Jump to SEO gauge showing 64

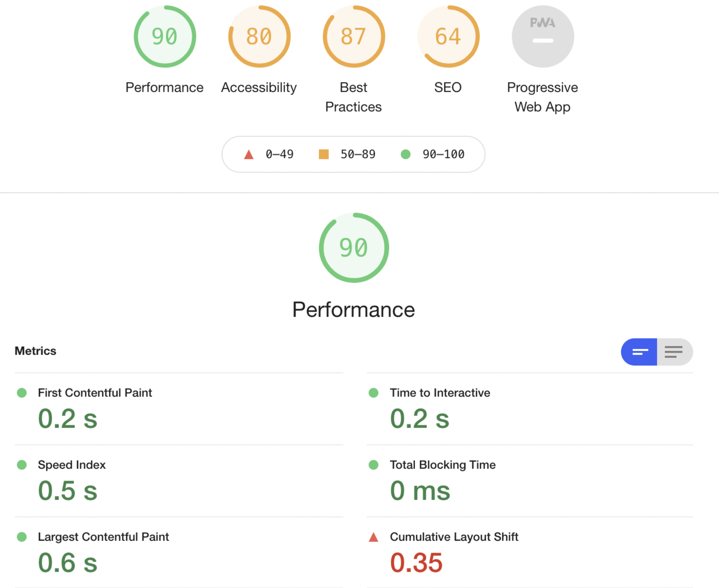click(x=448, y=37)
